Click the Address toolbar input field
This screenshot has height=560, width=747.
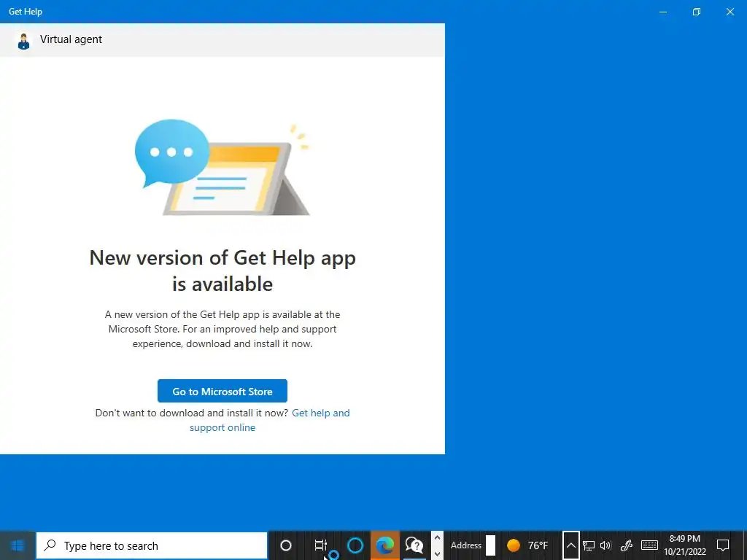490,545
